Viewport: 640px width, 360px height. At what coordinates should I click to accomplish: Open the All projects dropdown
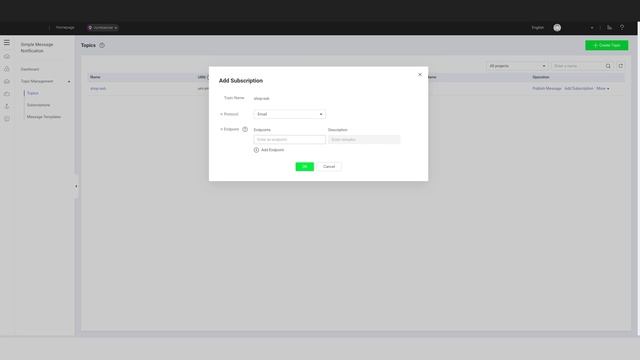tap(517, 66)
